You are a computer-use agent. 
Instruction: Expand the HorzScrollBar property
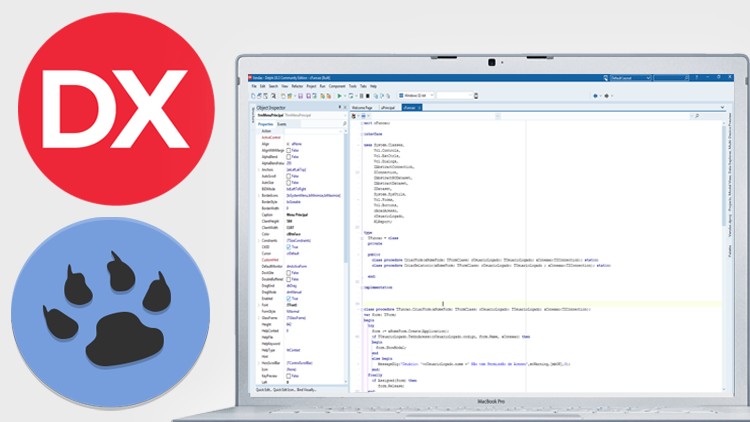(259, 363)
